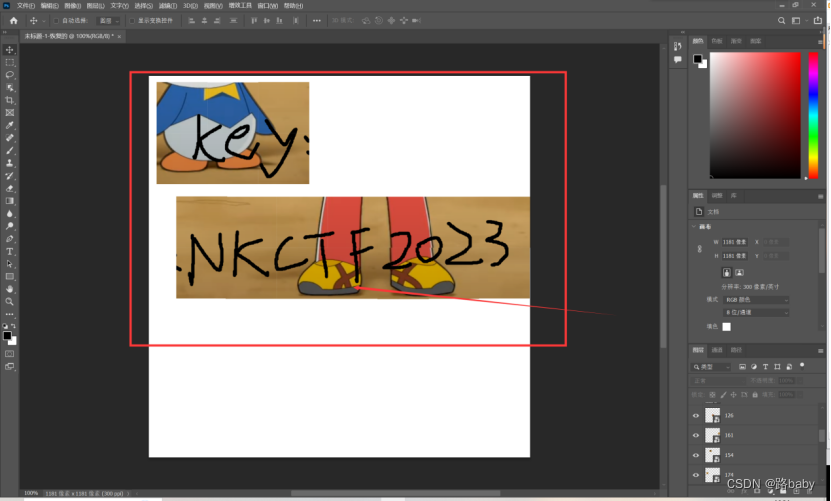Open the search icon at top right
Image resolution: width=831 pixels, height=501 pixels.
click(x=781, y=21)
